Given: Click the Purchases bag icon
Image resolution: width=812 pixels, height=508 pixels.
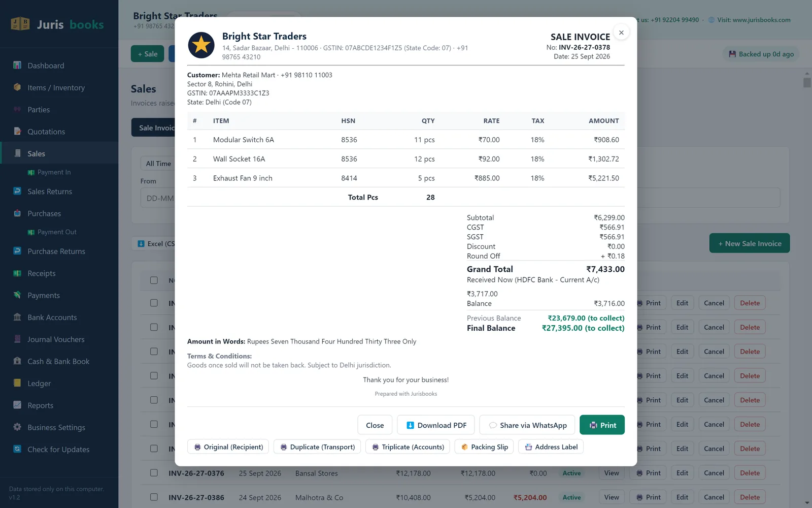Looking at the screenshot, I should coord(17,213).
